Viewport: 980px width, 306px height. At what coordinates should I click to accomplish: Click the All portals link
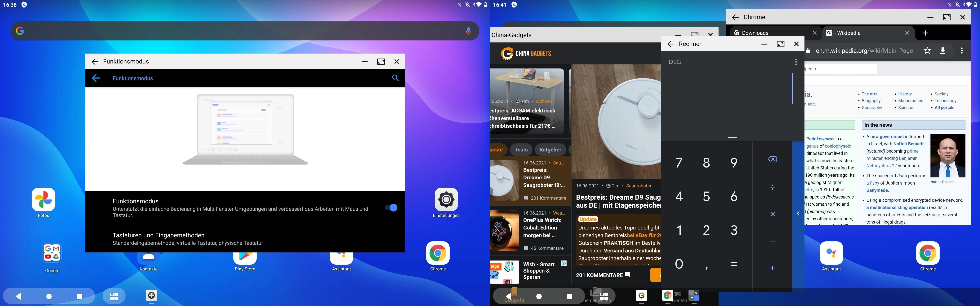[944, 107]
